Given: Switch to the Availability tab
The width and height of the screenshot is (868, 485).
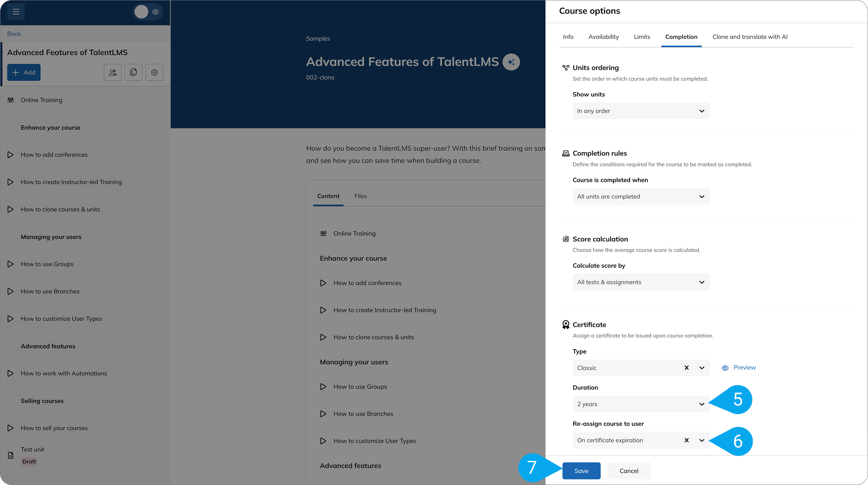Looking at the screenshot, I should click(x=604, y=37).
